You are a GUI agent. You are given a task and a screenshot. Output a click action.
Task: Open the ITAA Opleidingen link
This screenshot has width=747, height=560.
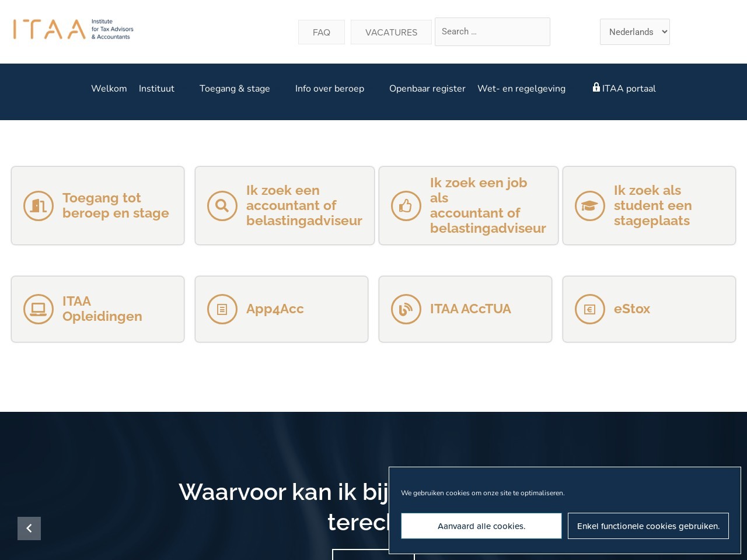[x=102, y=309]
